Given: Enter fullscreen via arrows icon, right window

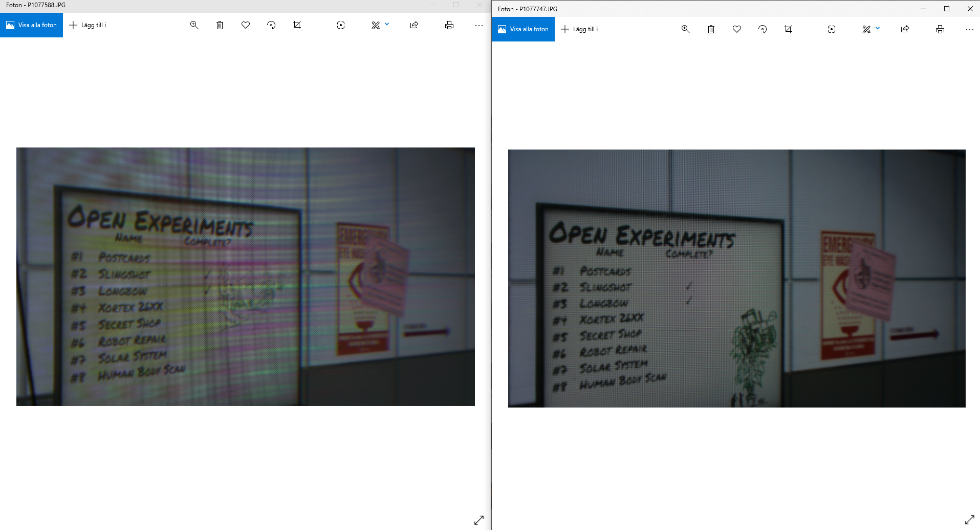Looking at the screenshot, I should (x=970, y=520).
